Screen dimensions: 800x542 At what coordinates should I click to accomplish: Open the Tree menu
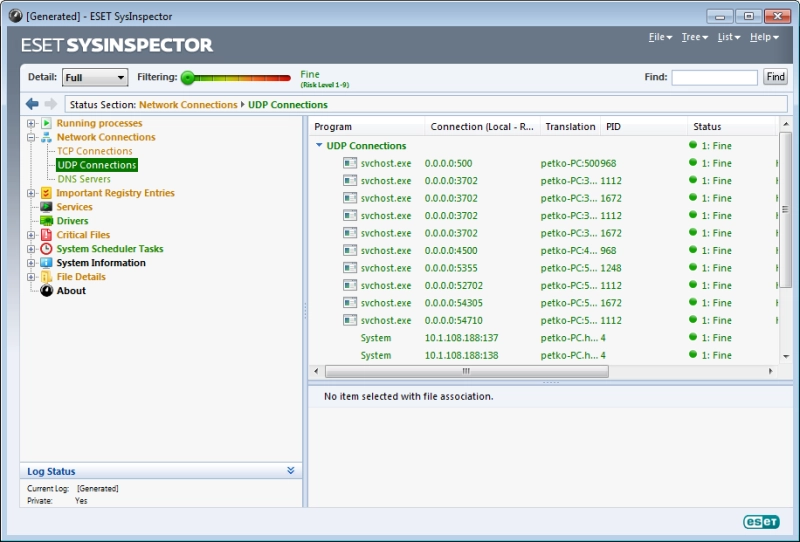coord(695,37)
